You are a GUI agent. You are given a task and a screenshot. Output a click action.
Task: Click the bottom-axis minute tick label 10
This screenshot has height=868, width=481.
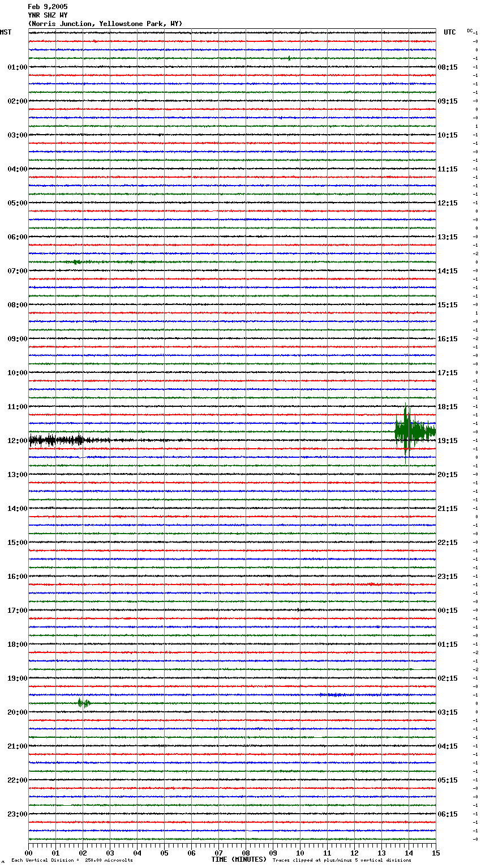pyautogui.click(x=300, y=853)
